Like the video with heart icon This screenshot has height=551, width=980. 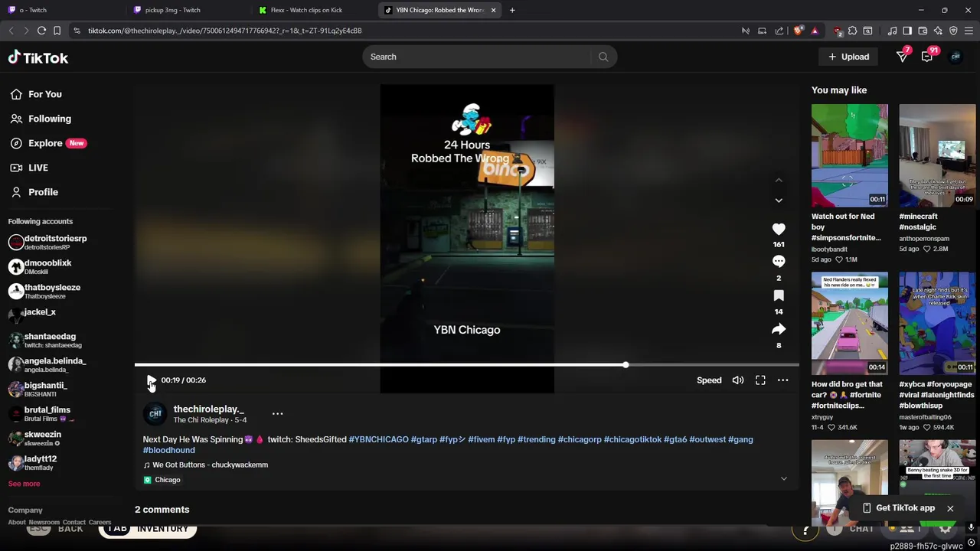(779, 229)
